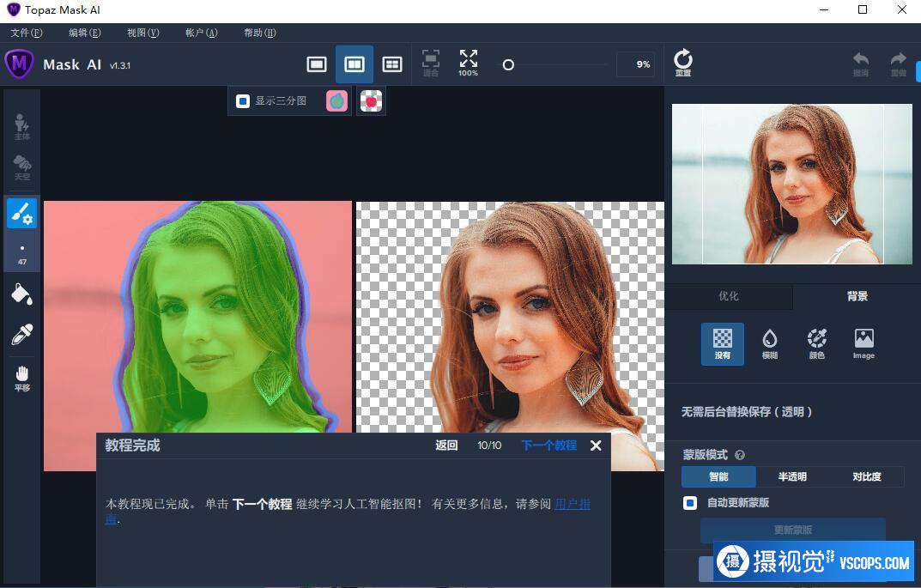Select 模糊 blur background option
This screenshot has height=588, width=921.
(769, 343)
